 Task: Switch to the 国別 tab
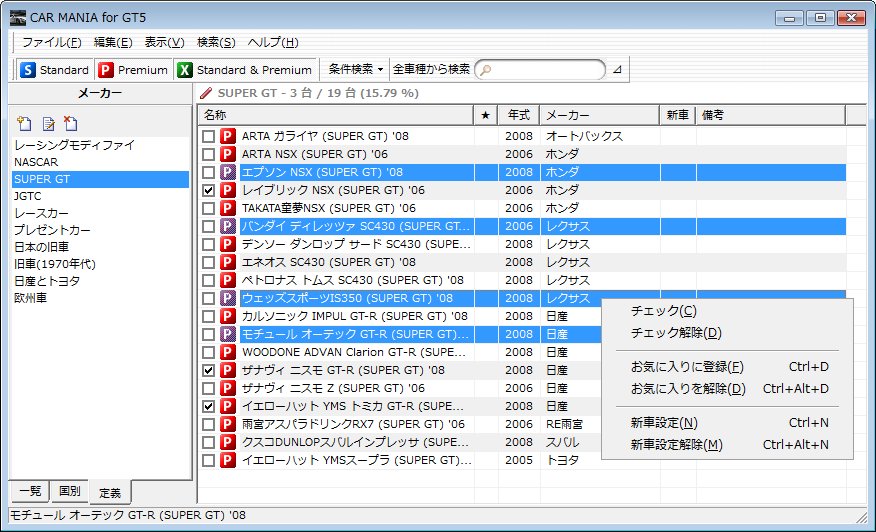click(70, 491)
